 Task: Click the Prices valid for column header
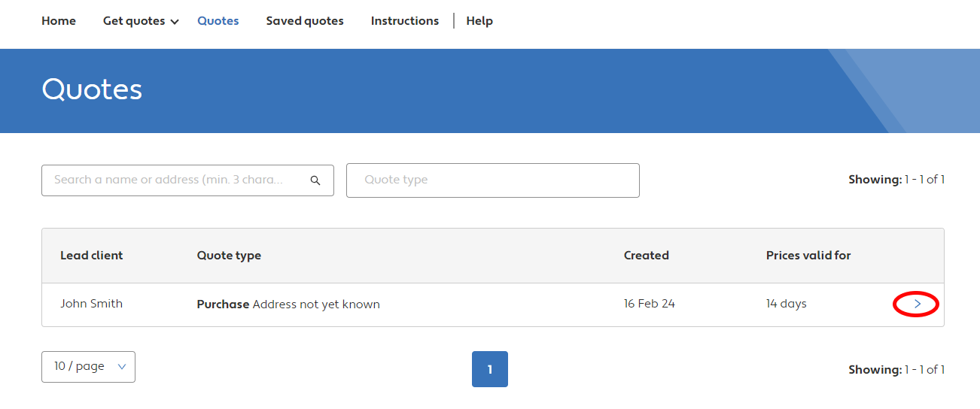pos(808,256)
